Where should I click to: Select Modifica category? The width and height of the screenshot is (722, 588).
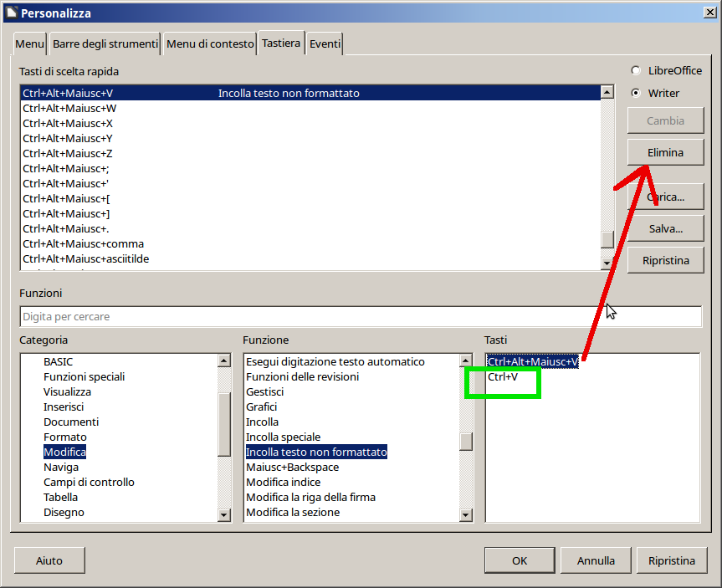point(65,453)
